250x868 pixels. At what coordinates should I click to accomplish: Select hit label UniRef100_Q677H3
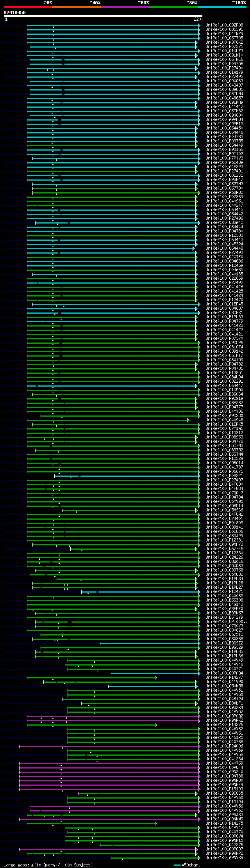coord(224,184)
